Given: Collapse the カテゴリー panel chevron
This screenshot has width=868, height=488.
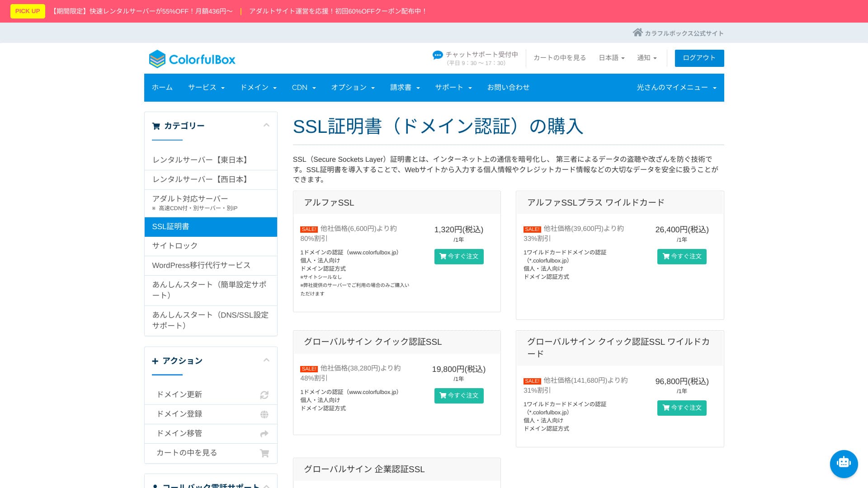Looking at the screenshot, I should 266,125.
